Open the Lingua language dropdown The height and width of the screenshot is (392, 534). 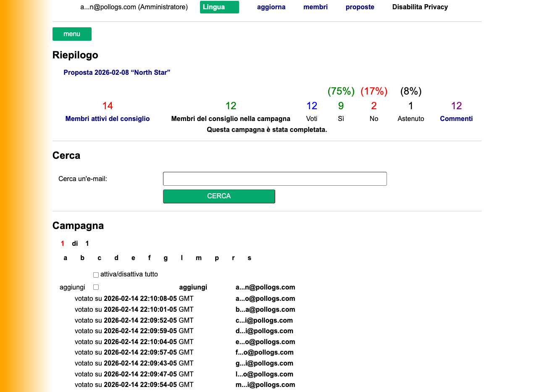click(219, 7)
